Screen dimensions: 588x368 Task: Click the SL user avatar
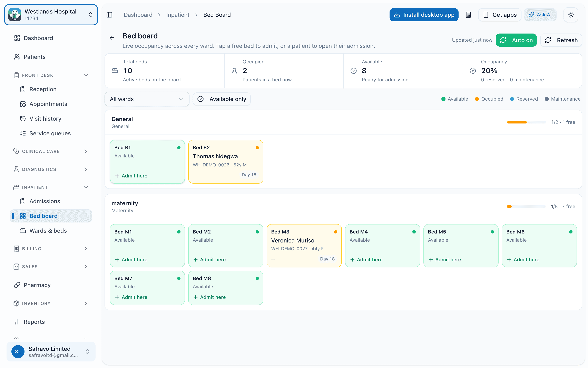coord(18,351)
